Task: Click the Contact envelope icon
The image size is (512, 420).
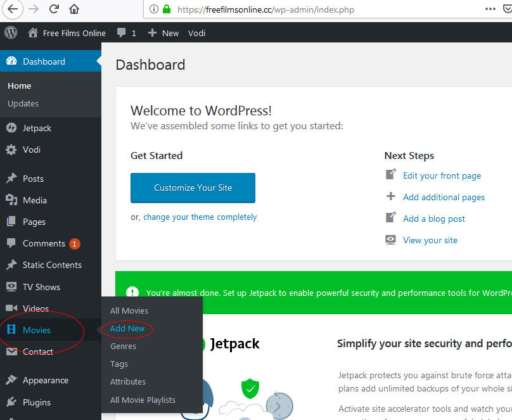Action: (x=11, y=352)
